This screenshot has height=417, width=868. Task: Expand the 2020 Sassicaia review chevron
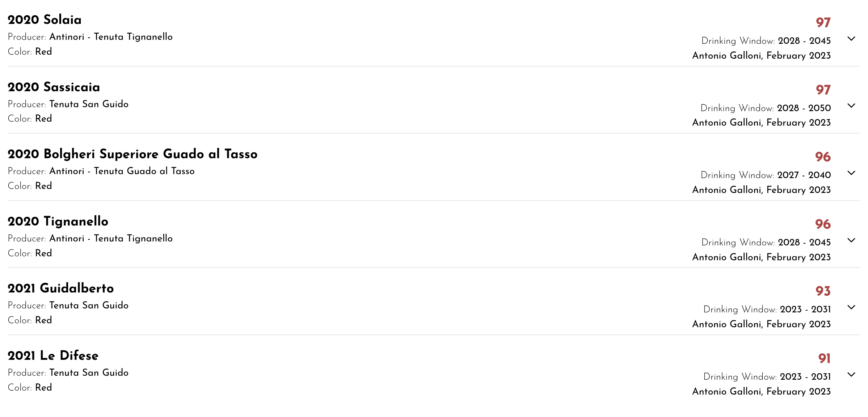(851, 106)
